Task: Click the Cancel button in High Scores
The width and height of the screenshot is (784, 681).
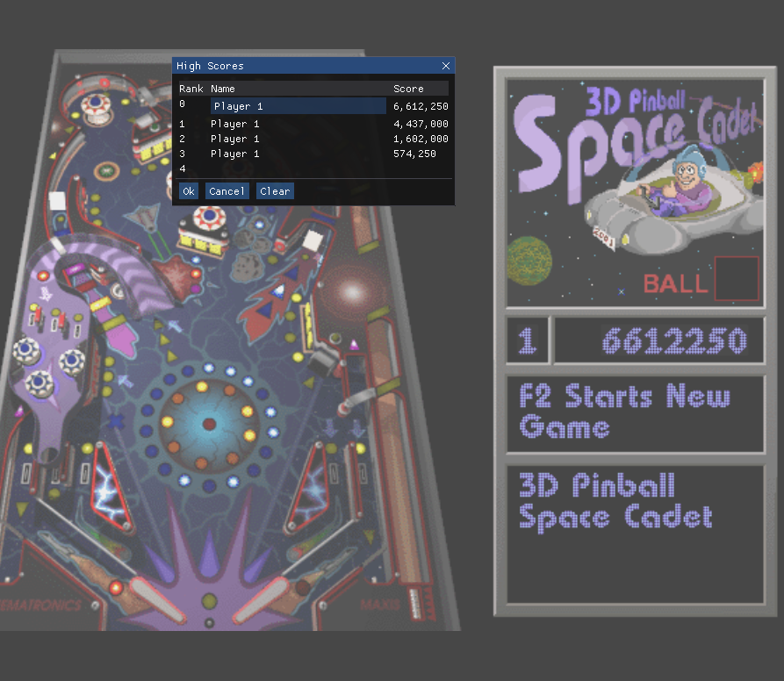Action: click(x=227, y=190)
